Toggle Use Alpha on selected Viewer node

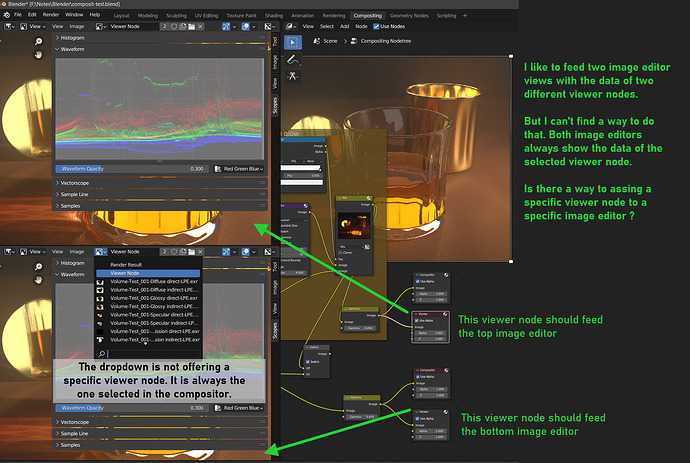point(417,320)
